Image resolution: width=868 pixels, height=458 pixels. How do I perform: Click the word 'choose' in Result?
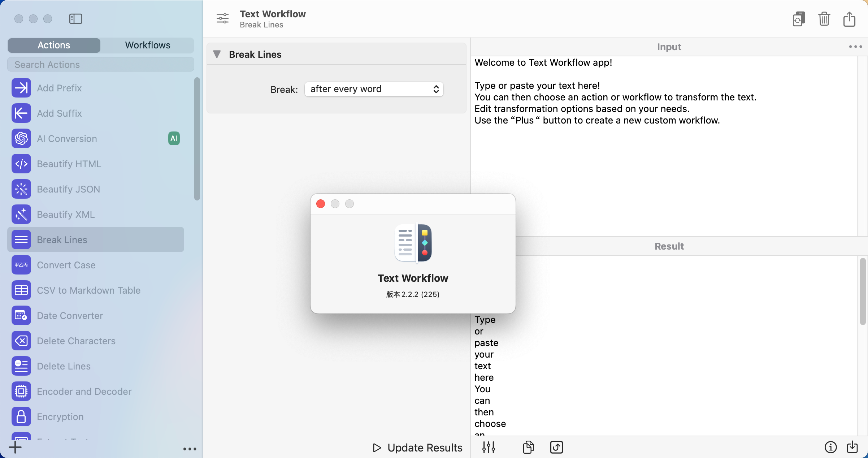(x=490, y=424)
